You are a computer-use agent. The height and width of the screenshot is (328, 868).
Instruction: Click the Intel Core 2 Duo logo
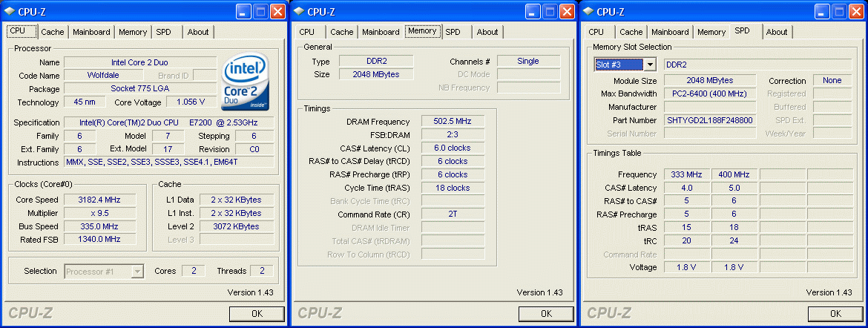click(246, 82)
